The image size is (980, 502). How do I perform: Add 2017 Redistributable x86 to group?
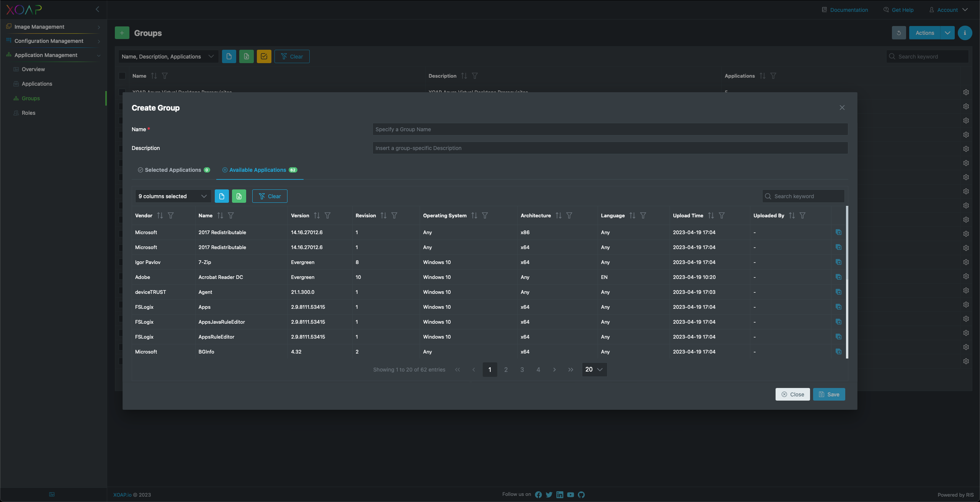click(838, 232)
